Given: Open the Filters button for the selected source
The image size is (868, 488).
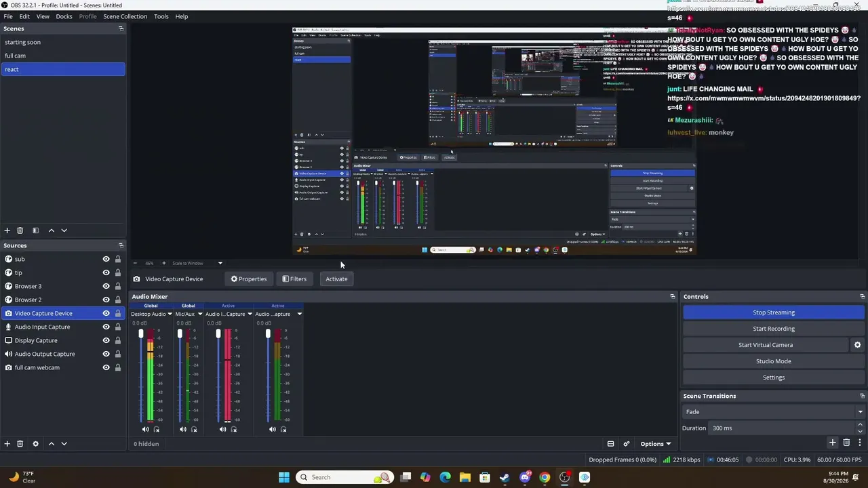Looking at the screenshot, I should point(294,279).
